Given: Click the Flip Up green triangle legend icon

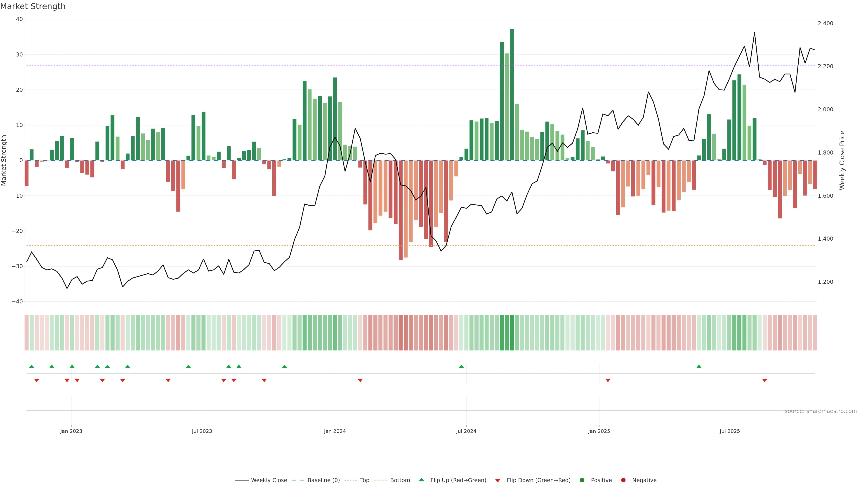Looking at the screenshot, I should [x=421, y=480].
